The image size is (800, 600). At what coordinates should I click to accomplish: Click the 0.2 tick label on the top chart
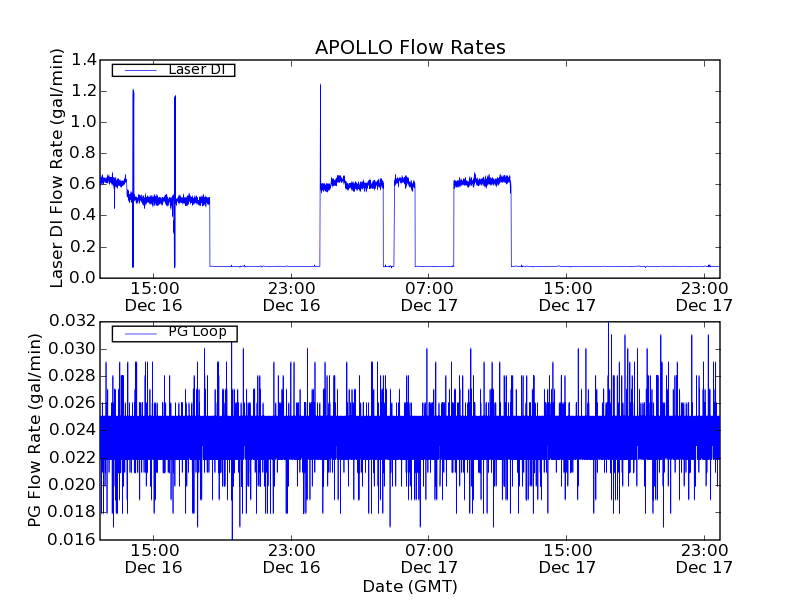click(83, 247)
